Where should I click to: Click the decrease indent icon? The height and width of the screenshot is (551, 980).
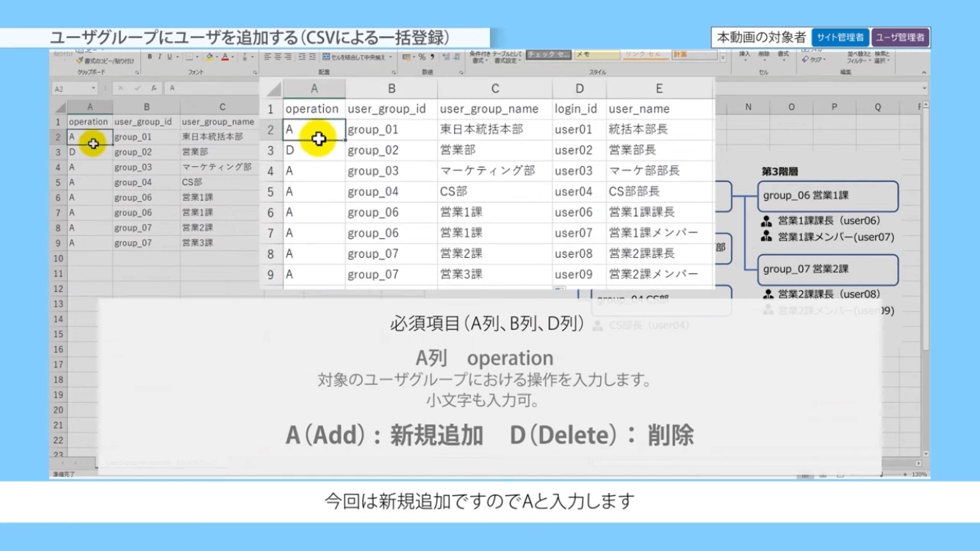[x=302, y=57]
